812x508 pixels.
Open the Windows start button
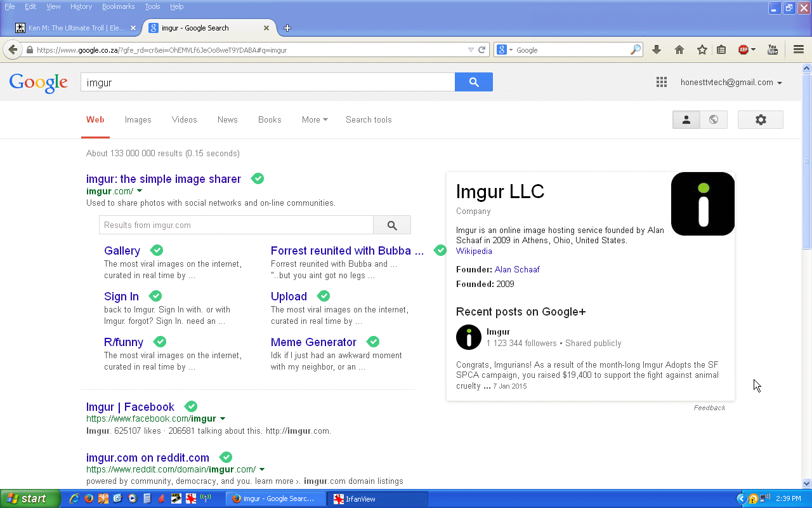[30, 498]
